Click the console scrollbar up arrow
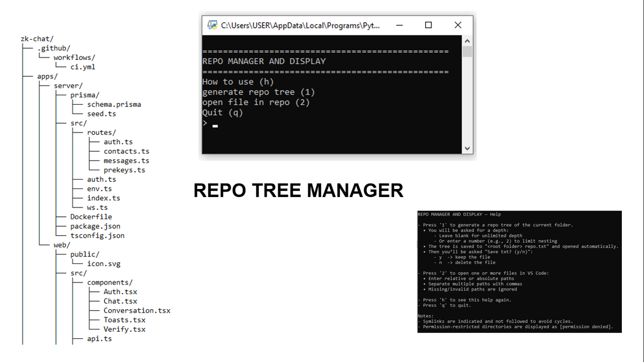The height and width of the screenshot is (362, 644). click(x=467, y=41)
